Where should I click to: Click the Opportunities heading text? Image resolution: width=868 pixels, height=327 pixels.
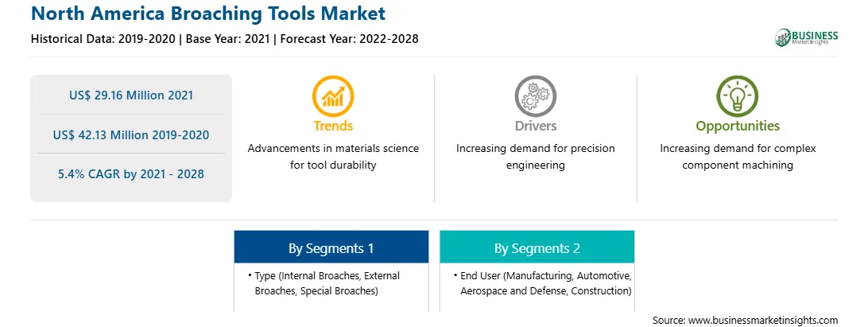[x=738, y=126]
